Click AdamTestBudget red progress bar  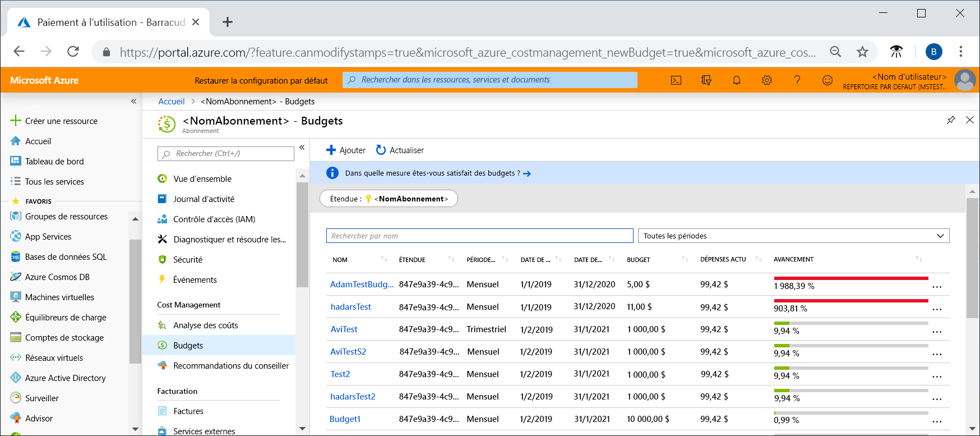pos(851,278)
